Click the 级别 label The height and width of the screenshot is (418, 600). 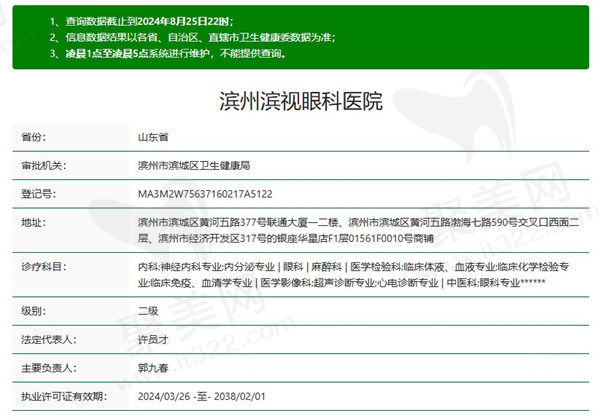pyautogui.click(x=34, y=311)
